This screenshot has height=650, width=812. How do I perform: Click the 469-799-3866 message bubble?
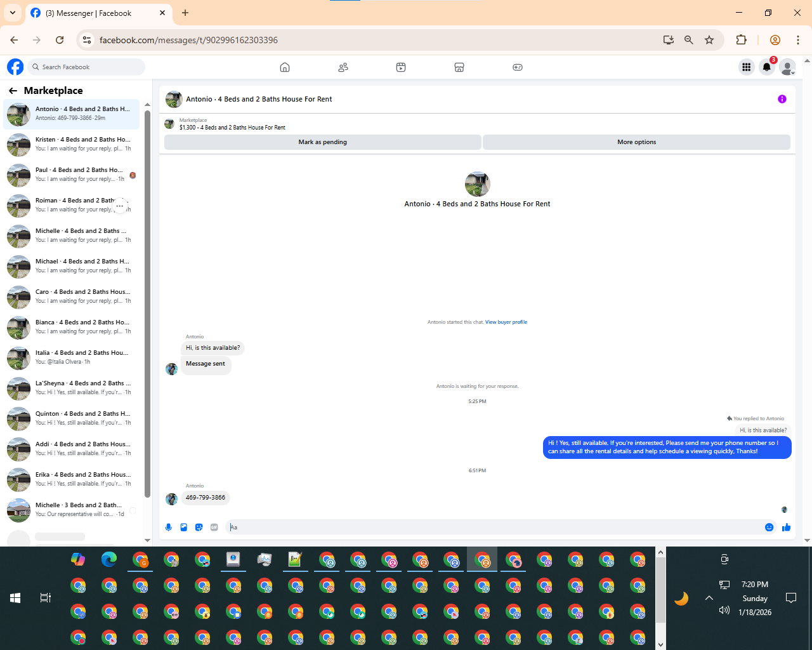pos(206,498)
